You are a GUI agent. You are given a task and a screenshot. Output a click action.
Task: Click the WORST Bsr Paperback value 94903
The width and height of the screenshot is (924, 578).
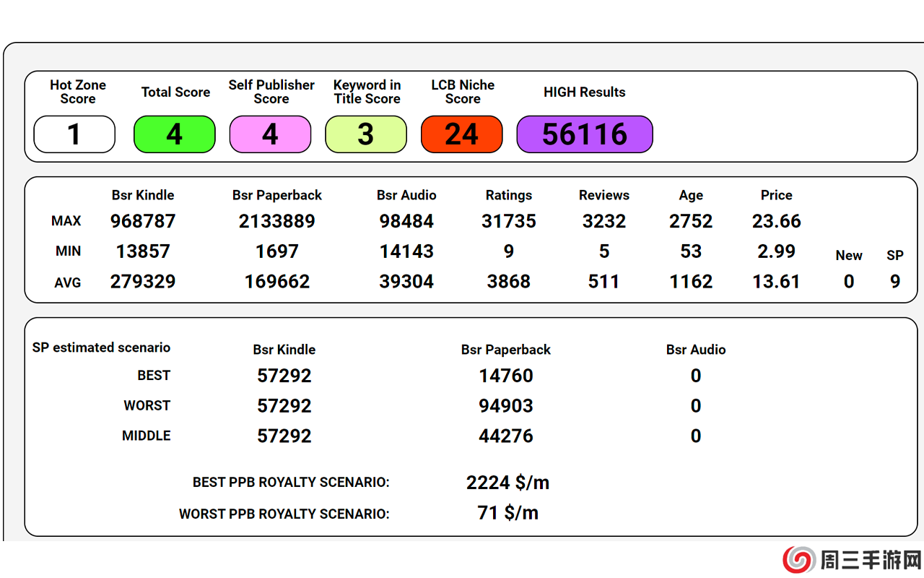[x=506, y=406]
